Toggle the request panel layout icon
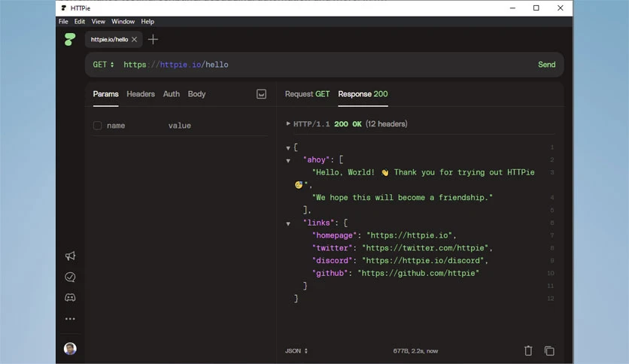629x364 pixels. point(261,94)
